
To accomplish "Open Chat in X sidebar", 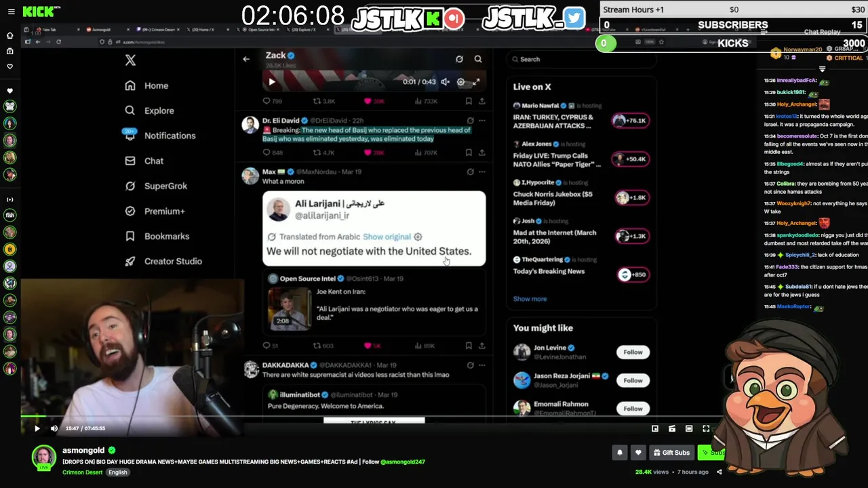I will click(x=144, y=161).
